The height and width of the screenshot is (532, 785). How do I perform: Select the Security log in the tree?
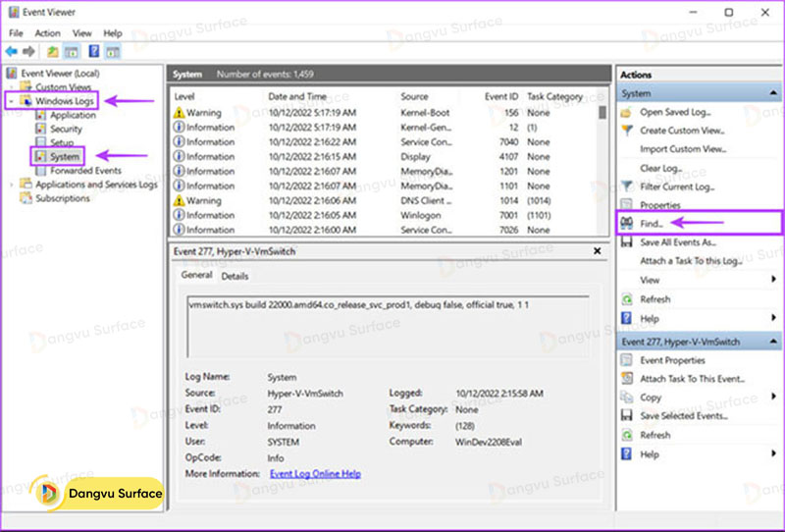[66, 129]
